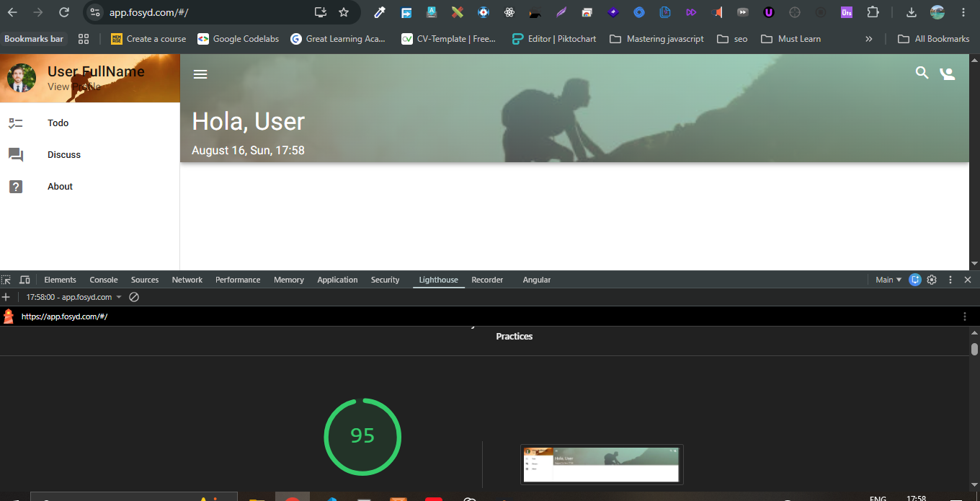Open the Chrome downloads icon
This screenshot has height=501, width=980.
[x=912, y=12]
